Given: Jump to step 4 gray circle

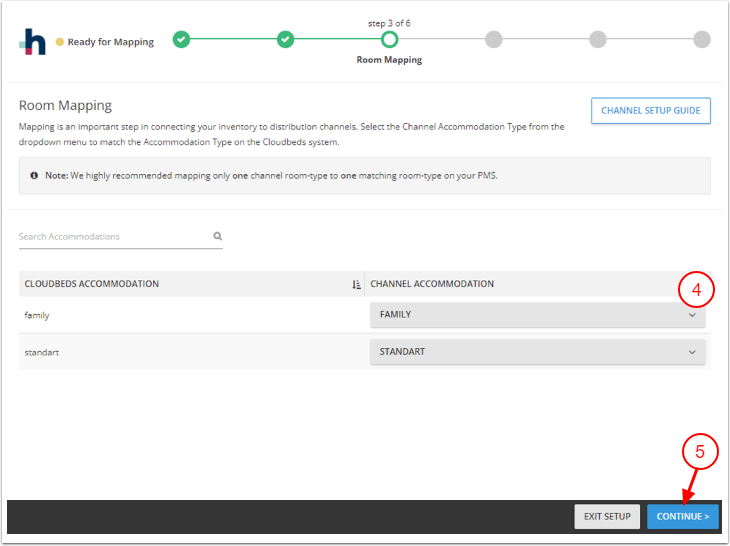Looking at the screenshot, I should 493,40.
